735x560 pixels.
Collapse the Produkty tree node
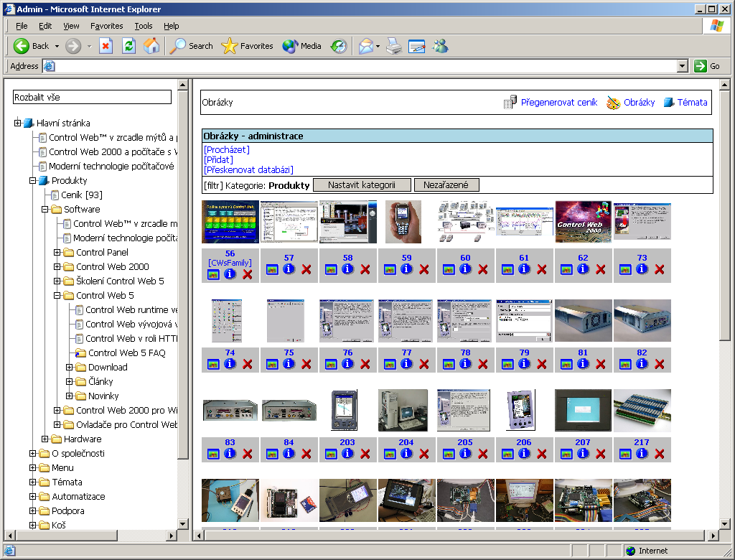pyautogui.click(x=33, y=181)
